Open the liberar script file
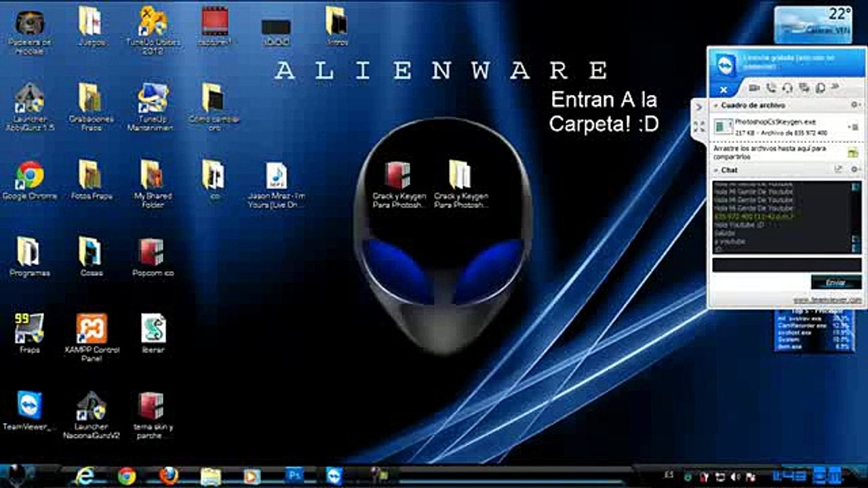The image size is (868, 488). point(153,333)
